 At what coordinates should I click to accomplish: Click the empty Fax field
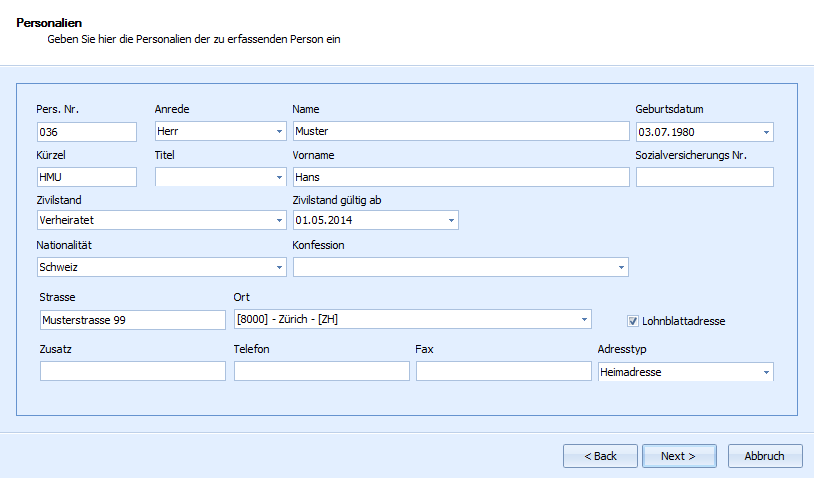(503, 372)
